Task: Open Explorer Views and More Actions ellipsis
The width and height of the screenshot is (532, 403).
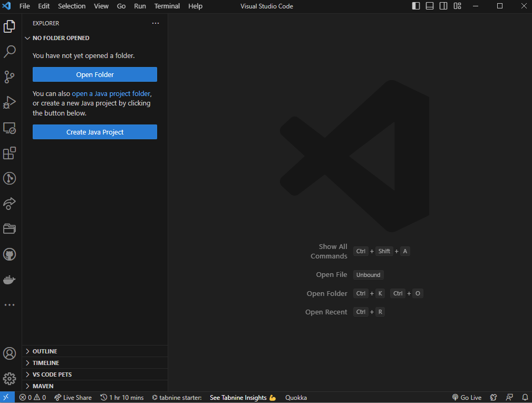Action: tap(156, 23)
